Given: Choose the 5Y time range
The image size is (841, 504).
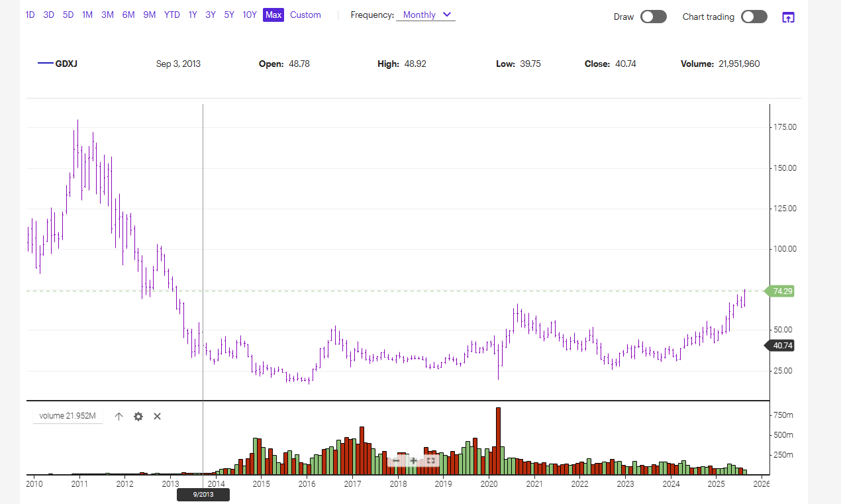Looking at the screenshot, I should tap(228, 15).
